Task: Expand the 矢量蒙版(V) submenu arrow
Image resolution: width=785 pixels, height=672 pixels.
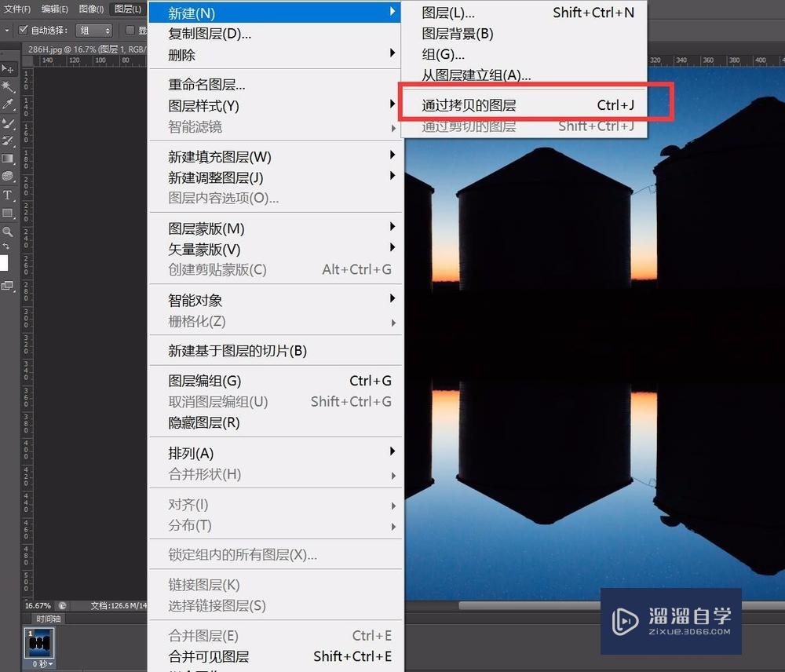Action: point(392,247)
